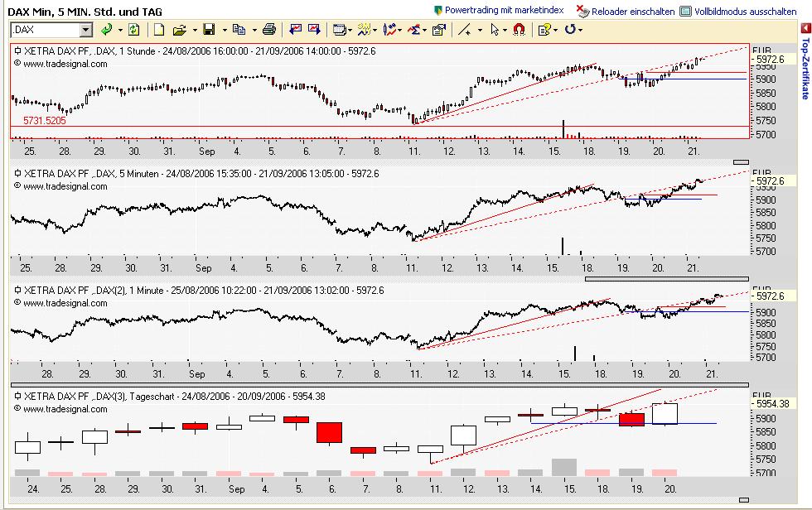The height and width of the screenshot is (510, 812).
Task: Click the open folder icon
Action: pyautogui.click(x=179, y=30)
